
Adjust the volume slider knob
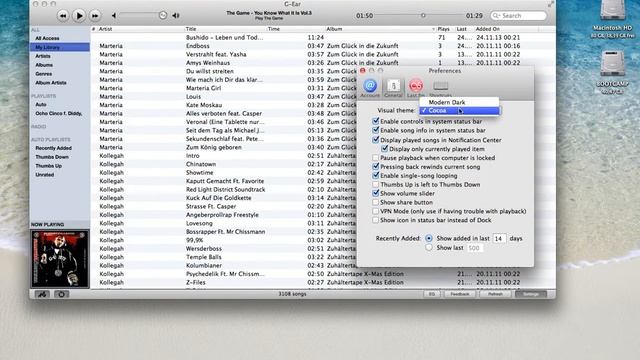162,16
